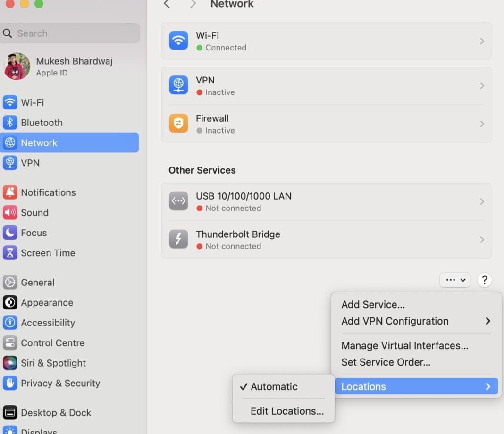Click the Privacy & Security hand icon

(10, 384)
